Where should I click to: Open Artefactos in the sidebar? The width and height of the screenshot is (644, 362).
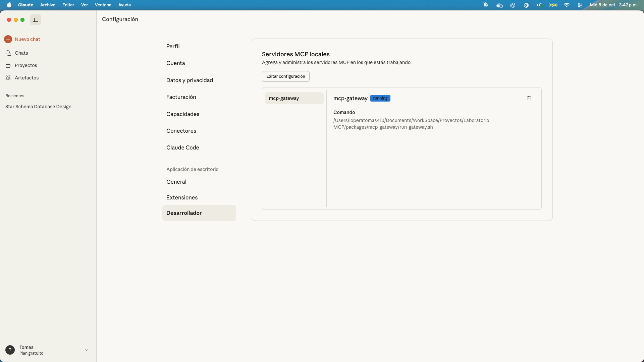coord(48,78)
